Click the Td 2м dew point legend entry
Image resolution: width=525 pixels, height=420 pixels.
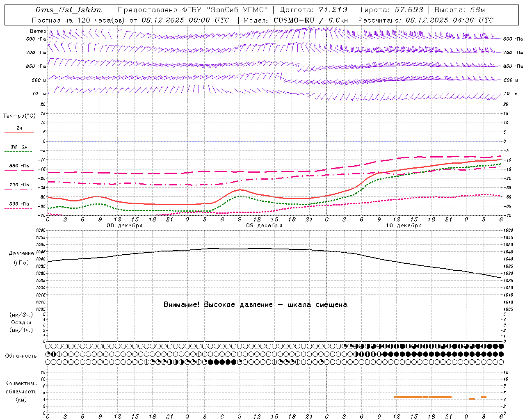pos(19,147)
